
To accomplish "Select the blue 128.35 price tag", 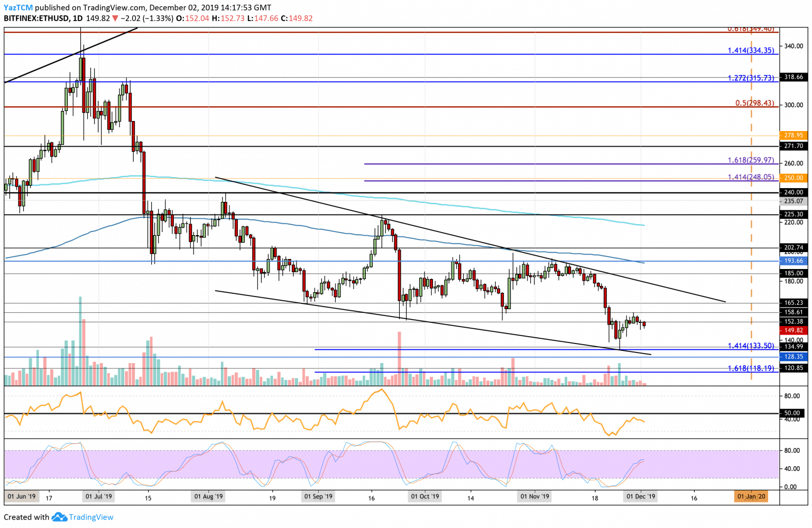I will click(793, 357).
